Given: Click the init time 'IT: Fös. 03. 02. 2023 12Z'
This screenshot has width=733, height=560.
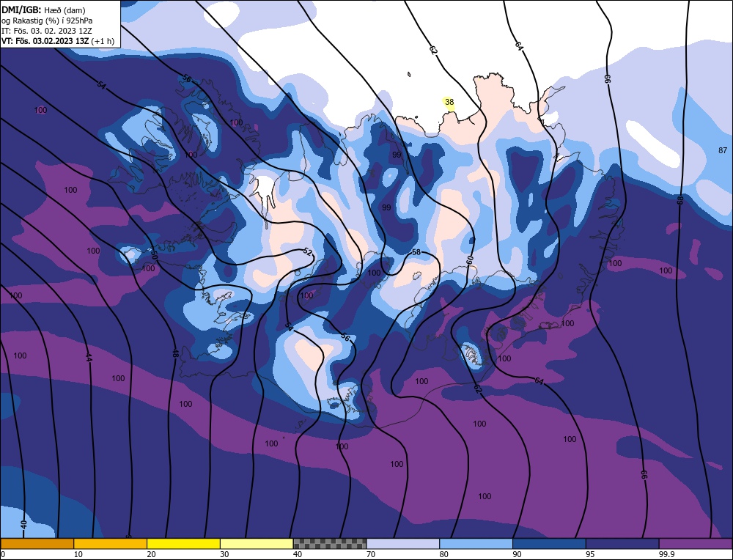Looking at the screenshot, I should (x=47, y=31).
